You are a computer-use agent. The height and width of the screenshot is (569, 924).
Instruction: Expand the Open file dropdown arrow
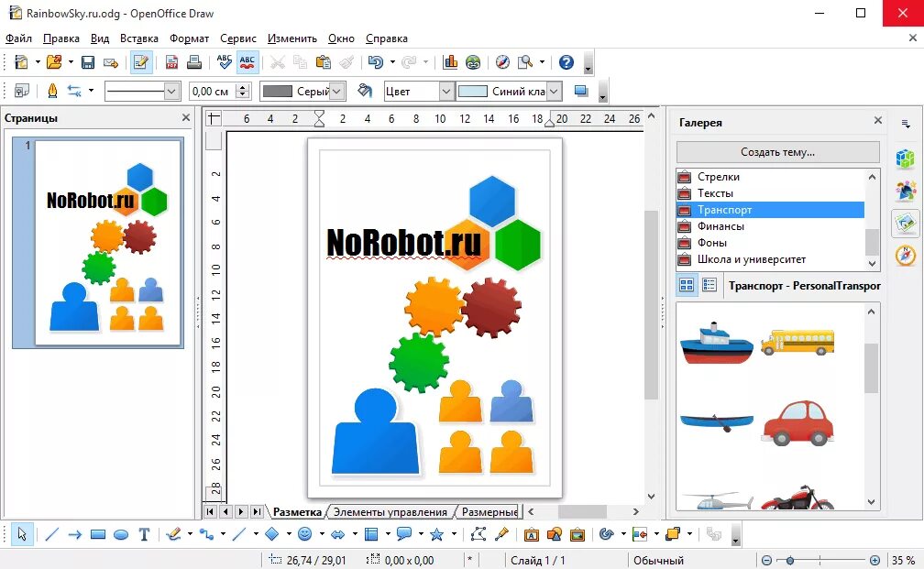point(71,62)
